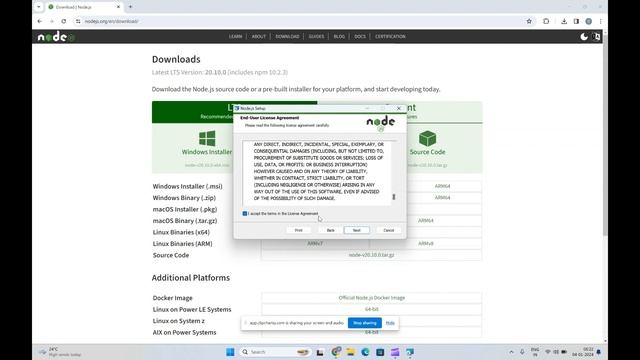Bookmark this page with the star icon
This screenshot has height=360, width=640.
point(529,21)
